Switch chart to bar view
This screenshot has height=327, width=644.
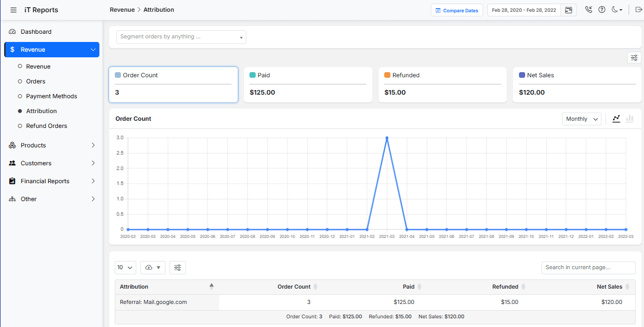(630, 119)
